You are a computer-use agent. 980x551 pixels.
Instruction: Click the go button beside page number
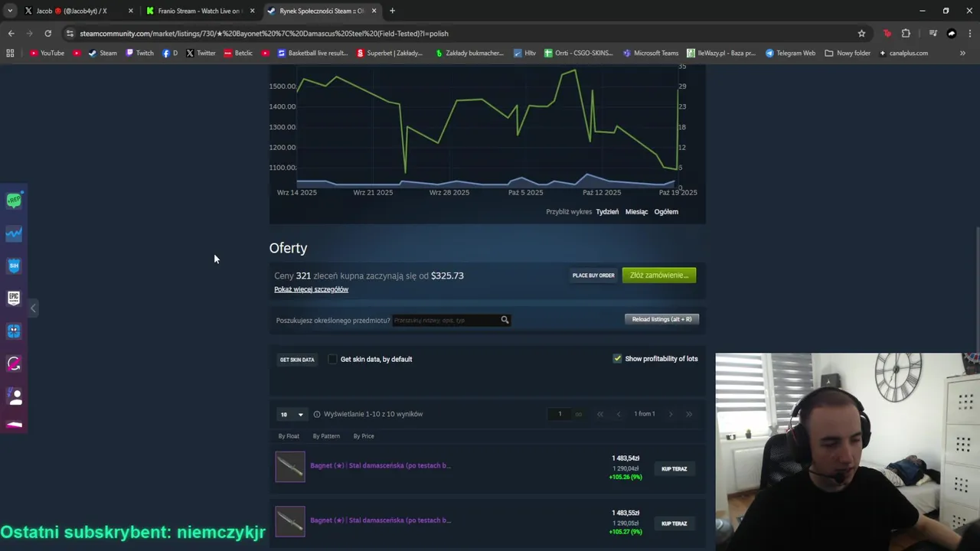coord(578,414)
